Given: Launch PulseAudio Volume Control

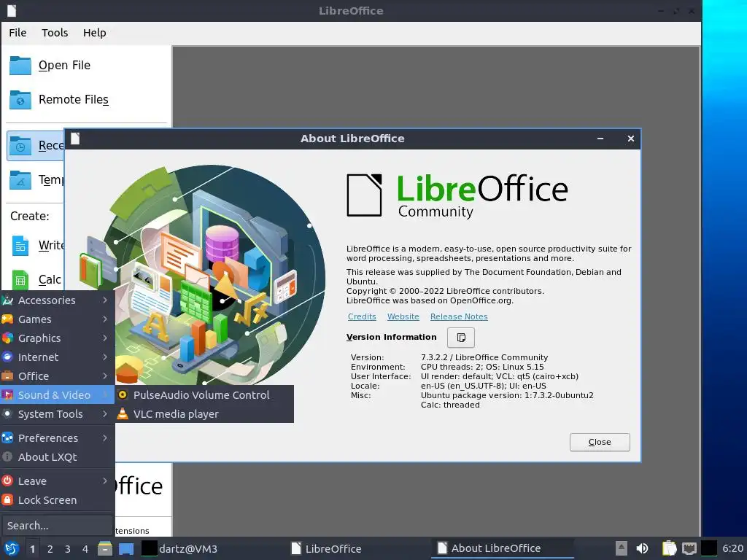Looking at the screenshot, I should pyautogui.click(x=204, y=394).
